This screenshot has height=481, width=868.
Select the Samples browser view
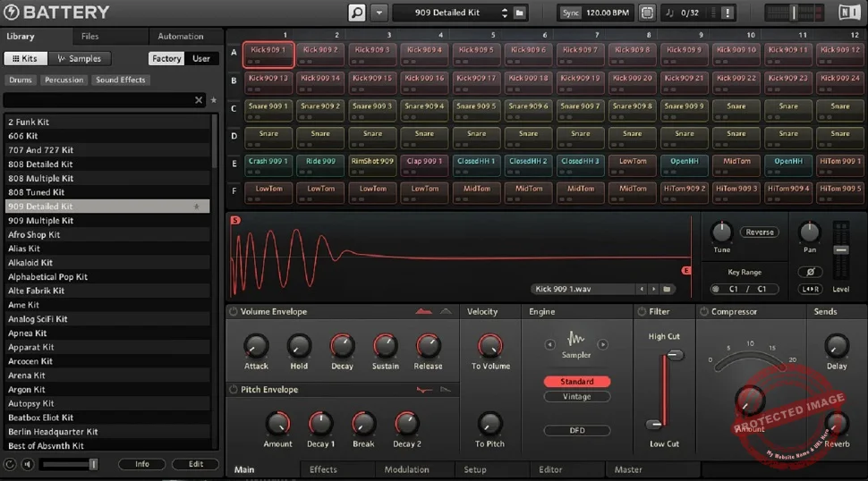click(x=79, y=58)
